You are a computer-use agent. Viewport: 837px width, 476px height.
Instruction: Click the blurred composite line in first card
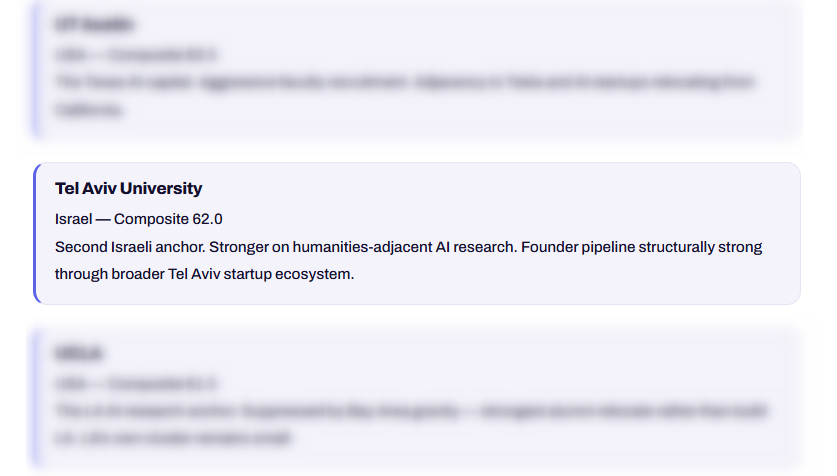[x=136, y=55]
